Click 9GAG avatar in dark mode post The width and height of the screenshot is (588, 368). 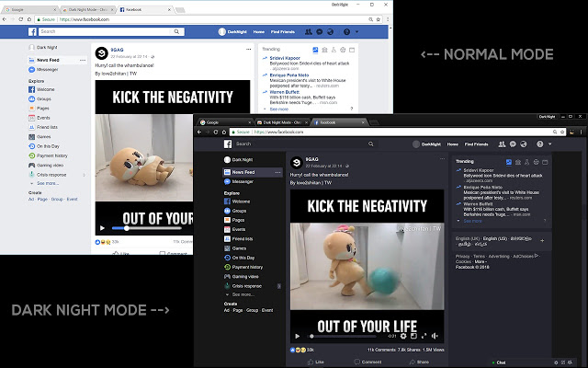coord(297,162)
